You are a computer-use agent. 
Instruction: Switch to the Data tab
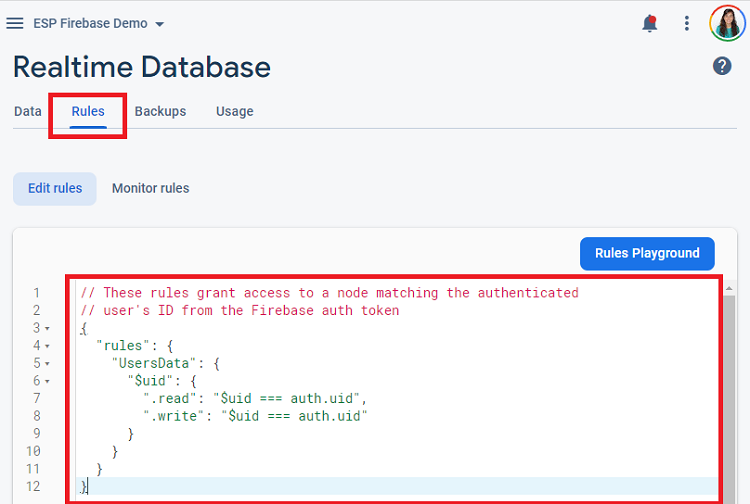[28, 111]
